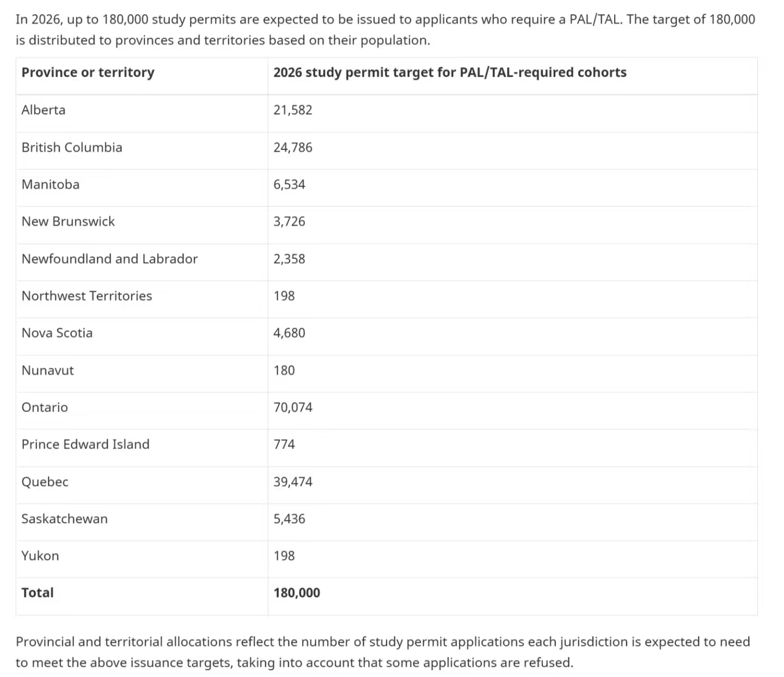Click the introductory paragraph above the table

385,30
